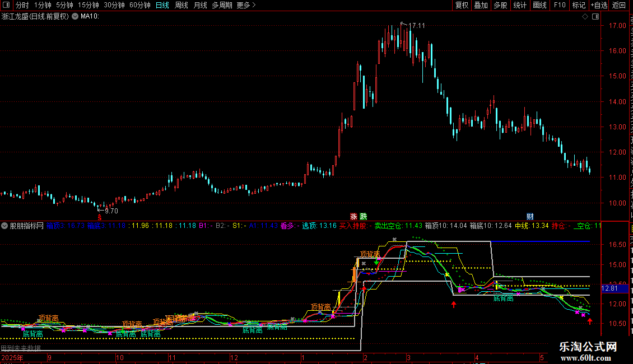This screenshot has width=633, height=364.
Task: Click the A1: 11.43 indicator value
Action: click(x=263, y=226)
